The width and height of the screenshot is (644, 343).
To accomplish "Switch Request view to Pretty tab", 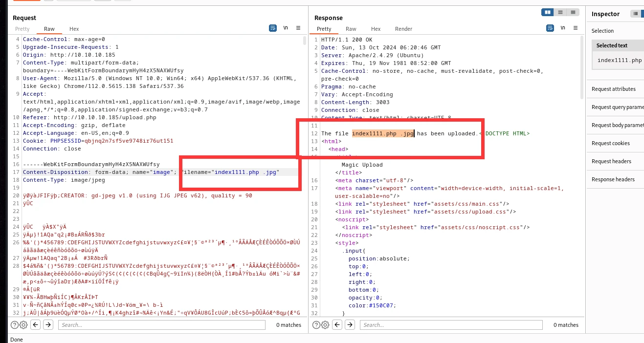I will [22, 29].
